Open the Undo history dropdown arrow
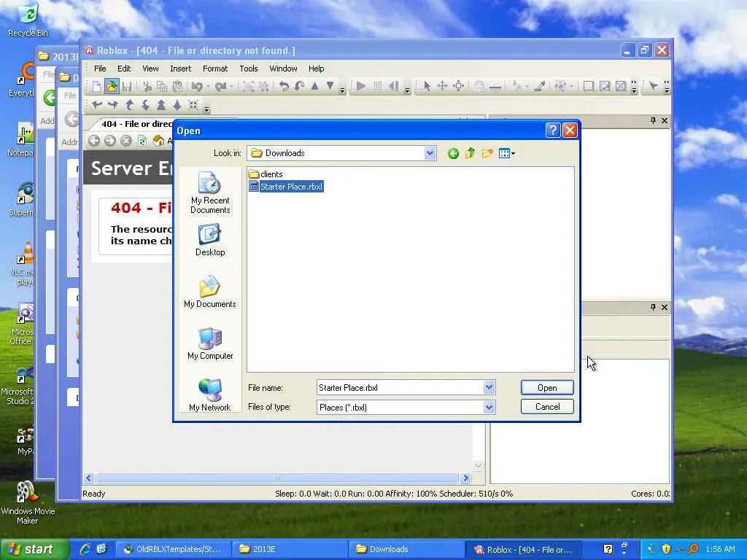The width and height of the screenshot is (747, 560). click(208, 87)
